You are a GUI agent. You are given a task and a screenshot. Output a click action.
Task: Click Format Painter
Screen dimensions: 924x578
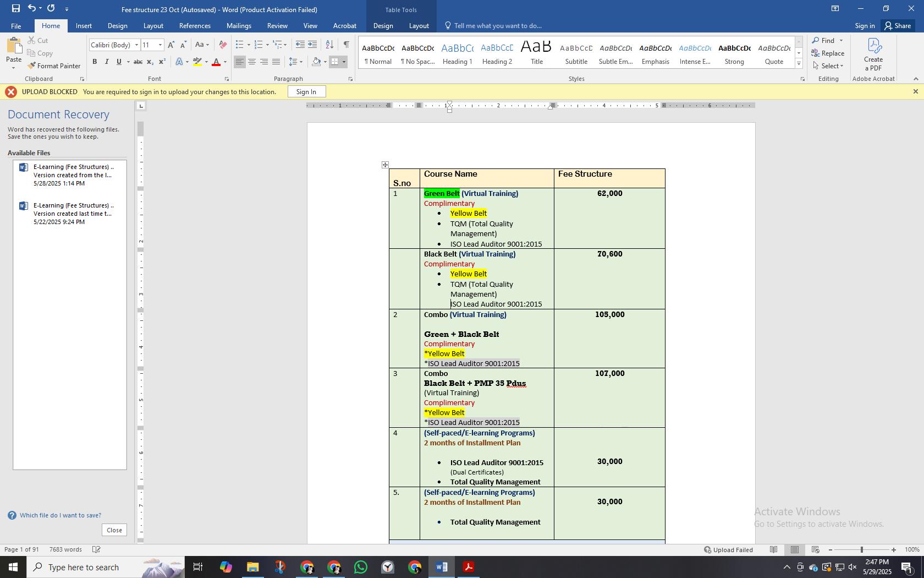(x=54, y=66)
